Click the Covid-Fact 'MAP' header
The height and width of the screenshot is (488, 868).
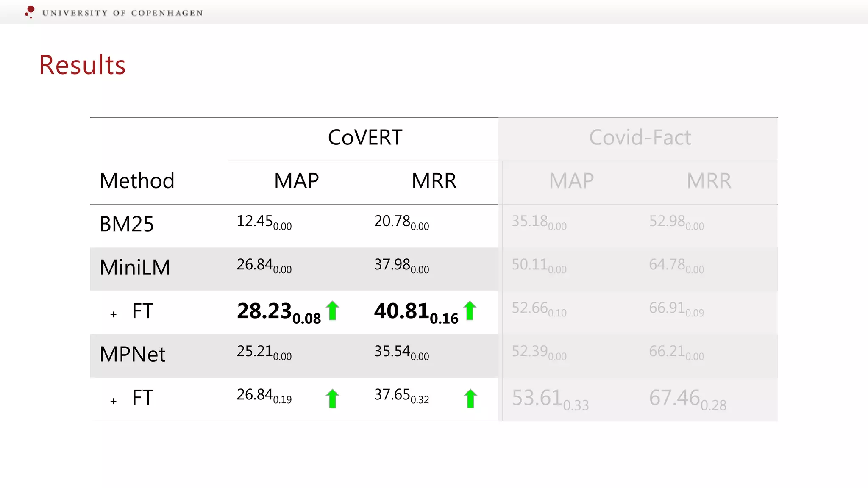click(571, 181)
